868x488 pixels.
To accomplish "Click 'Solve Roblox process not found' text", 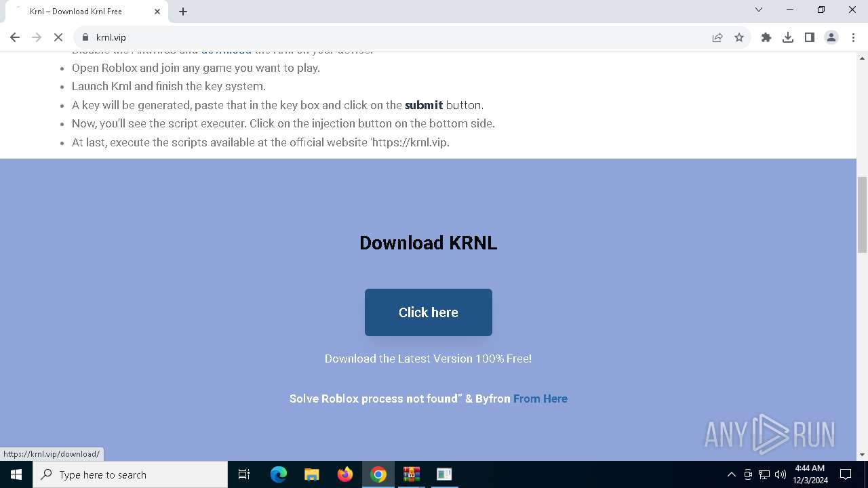I will tap(400, 399).
